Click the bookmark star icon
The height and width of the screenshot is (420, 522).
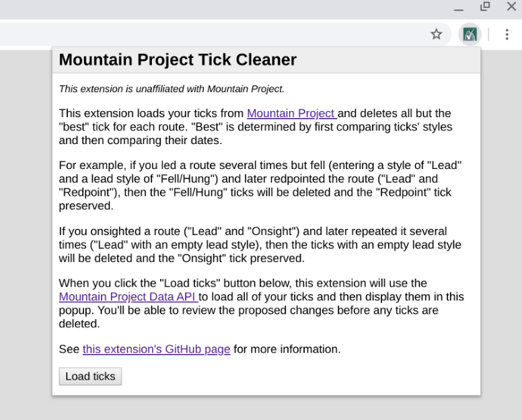(x=437, y=34)
